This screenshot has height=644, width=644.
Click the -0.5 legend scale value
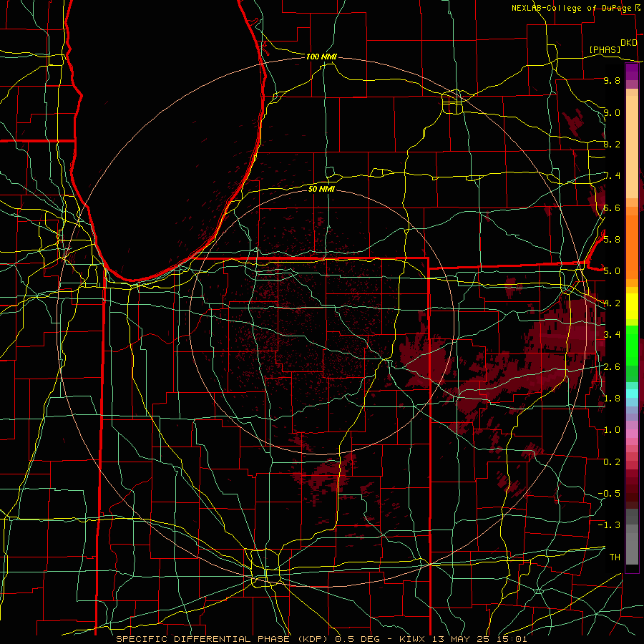click(x=609, y=494)
